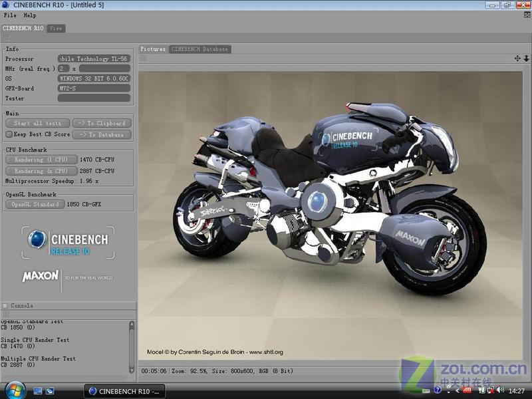Click the console scrollbar down arrow
The image size is (532, 399).
tap(132, 370)
